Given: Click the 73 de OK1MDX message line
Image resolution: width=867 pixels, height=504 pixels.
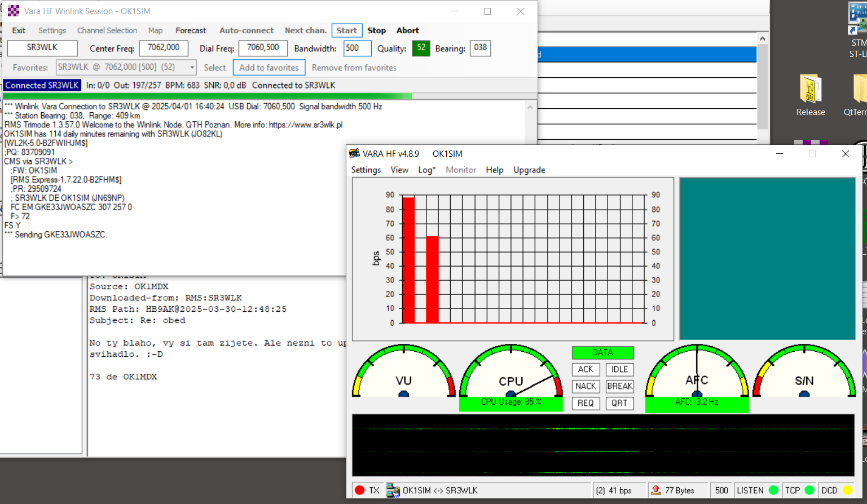Looking at the screenshot, I should tap(124, 377).
